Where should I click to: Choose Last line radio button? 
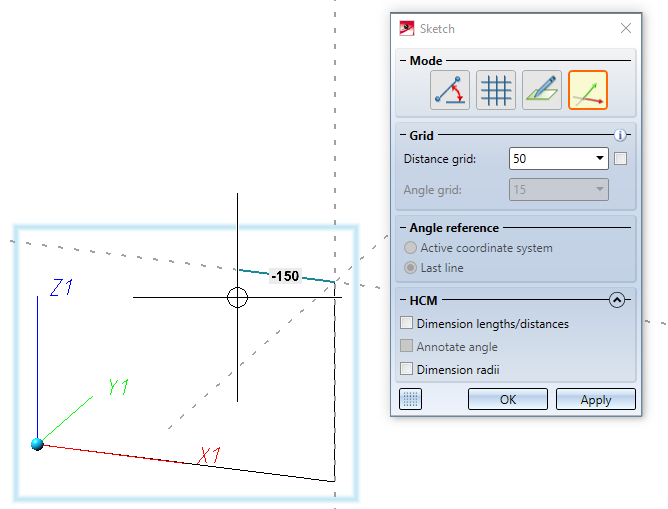[x=410, y=267]
